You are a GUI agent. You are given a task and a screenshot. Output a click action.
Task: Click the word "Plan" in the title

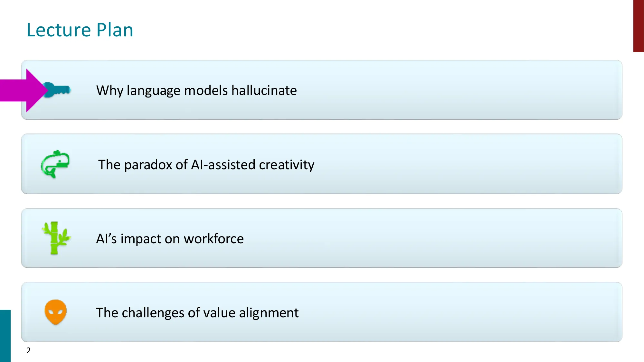115,30
